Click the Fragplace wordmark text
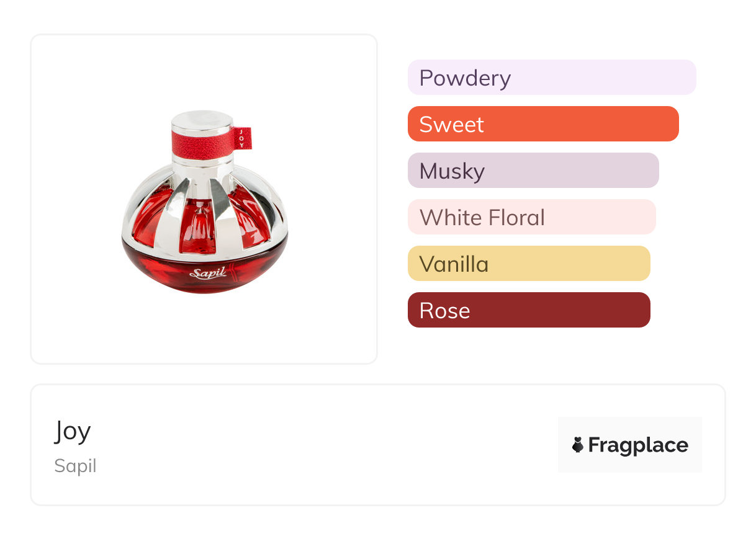756x536 pixels. coord(638,445)
